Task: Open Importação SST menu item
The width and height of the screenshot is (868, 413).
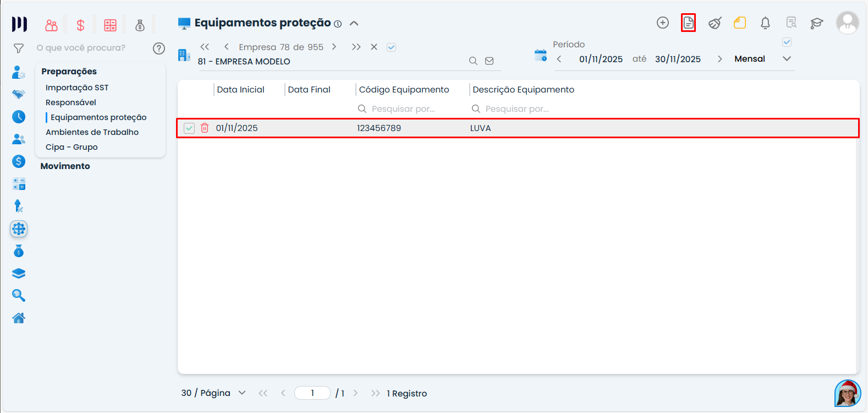Action: pos(77,88)
